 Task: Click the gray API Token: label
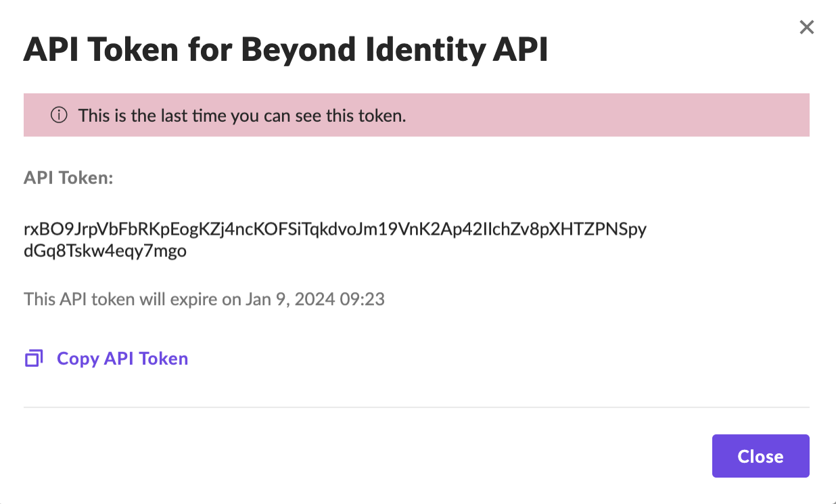click(68, 178)
